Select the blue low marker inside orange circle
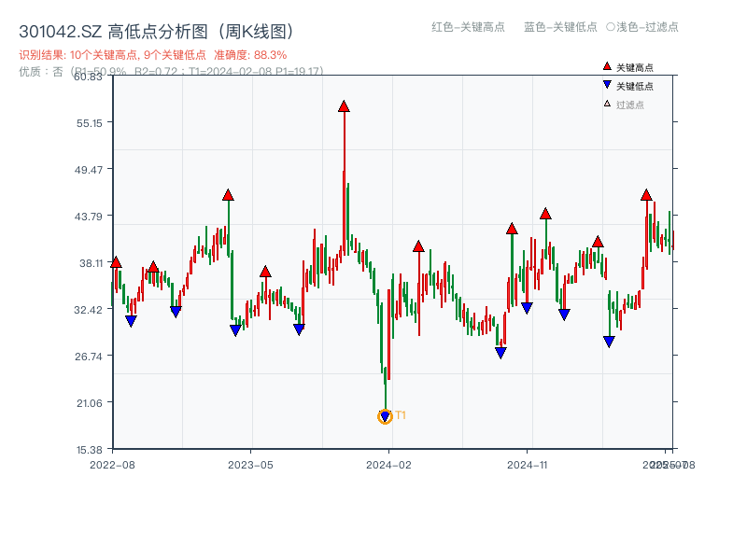 pyautogui.click(x=385, y=414)
